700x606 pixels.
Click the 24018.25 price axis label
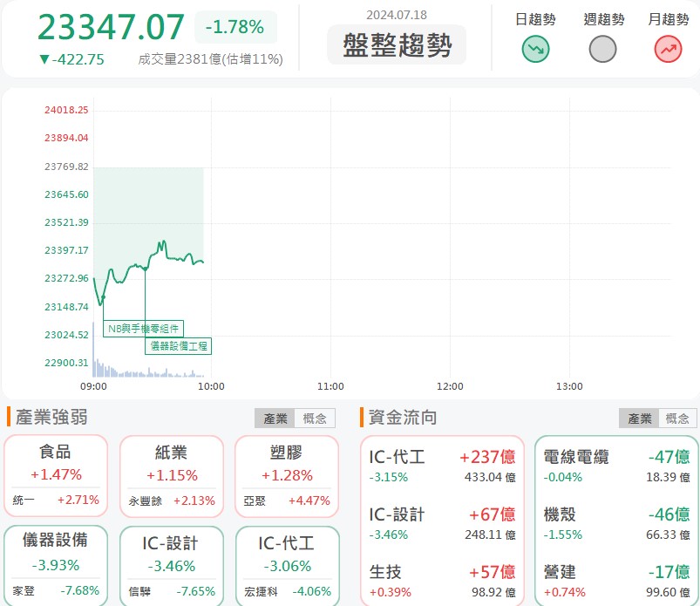66,110
